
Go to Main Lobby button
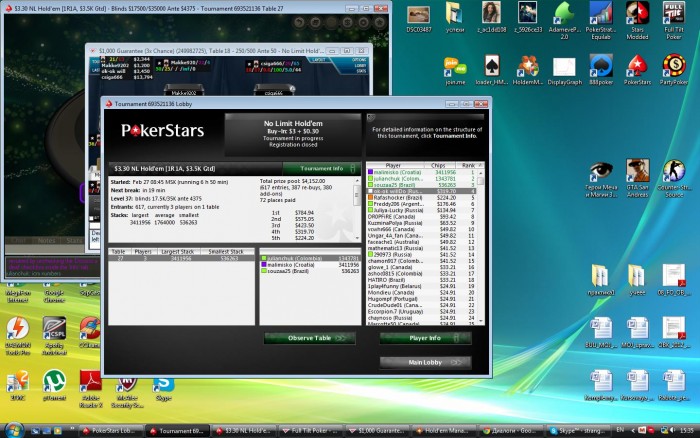(425, 363)
